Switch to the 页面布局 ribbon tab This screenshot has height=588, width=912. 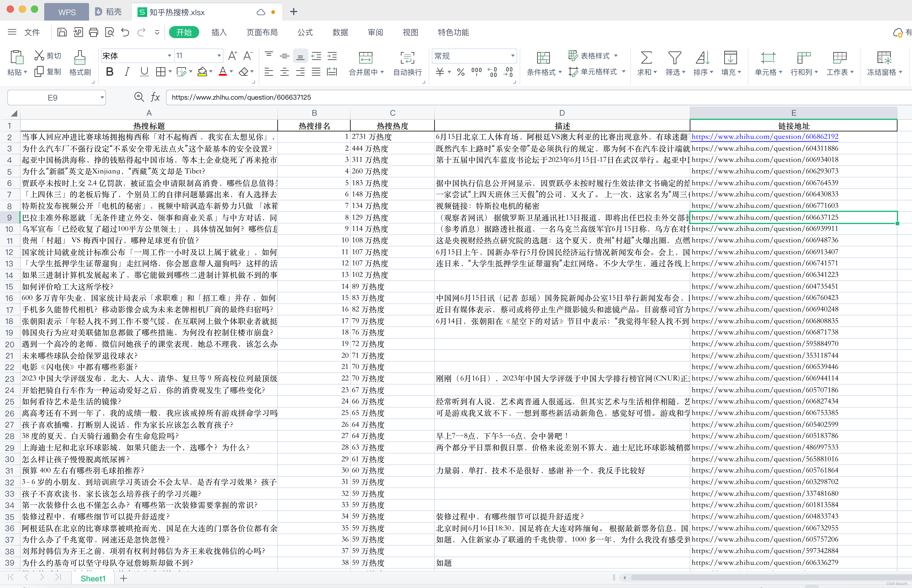tap(262, 32)
